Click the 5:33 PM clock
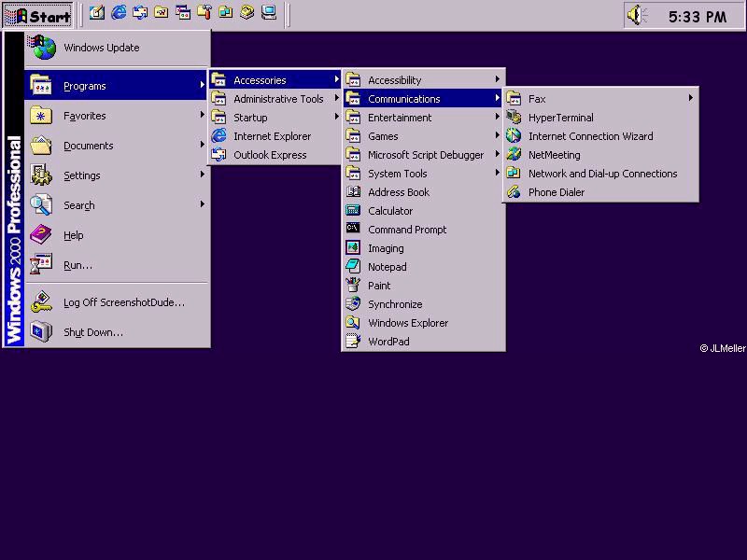Screen dimensions: 747x560 698,17
